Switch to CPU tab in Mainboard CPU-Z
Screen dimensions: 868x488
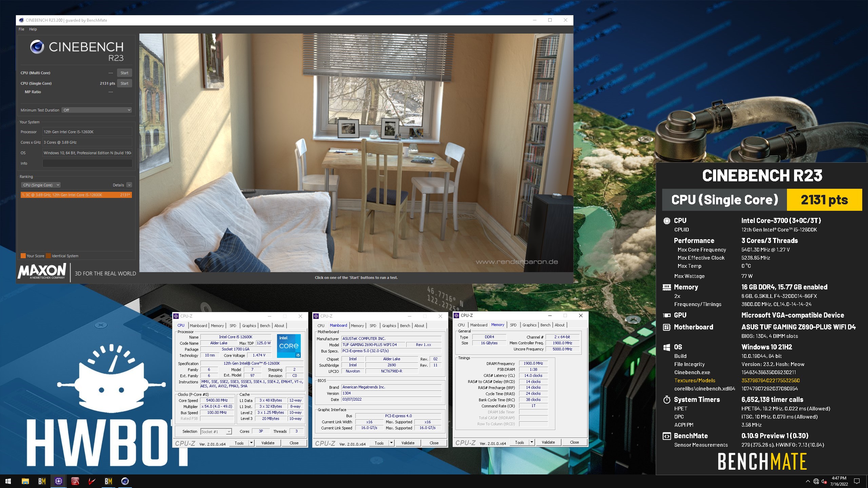point(321,326)
